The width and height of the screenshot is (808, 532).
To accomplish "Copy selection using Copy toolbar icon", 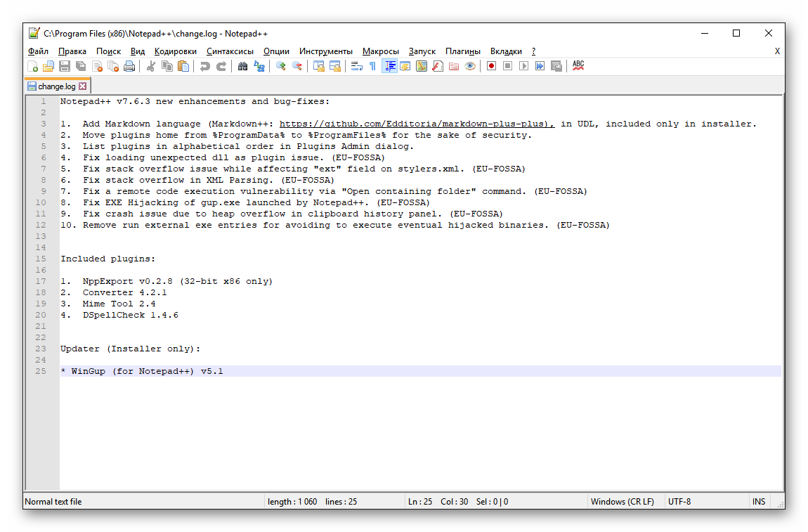I will tap(167, 66).
